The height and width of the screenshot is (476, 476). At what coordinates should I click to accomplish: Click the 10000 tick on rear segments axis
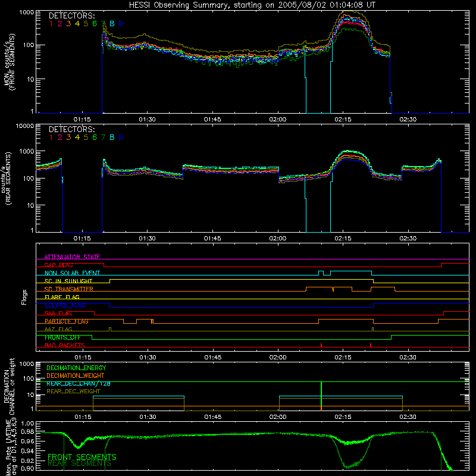tap(25, 126)
